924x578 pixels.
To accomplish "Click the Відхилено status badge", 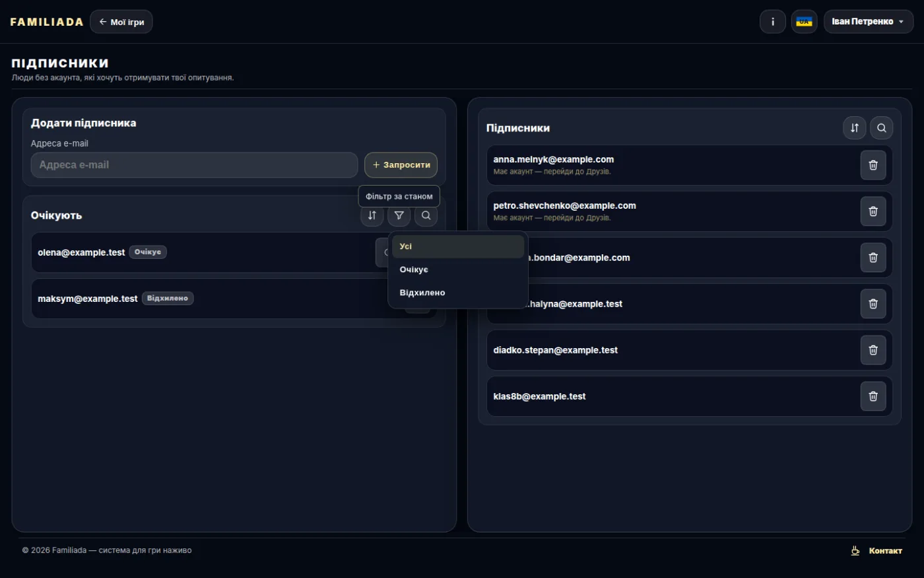I will (x=168, y=299).
